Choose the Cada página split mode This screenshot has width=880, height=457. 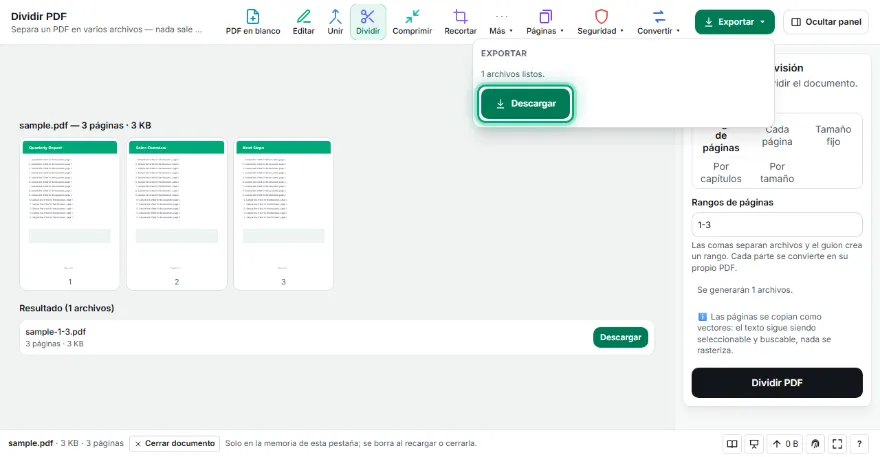point(777,135)
